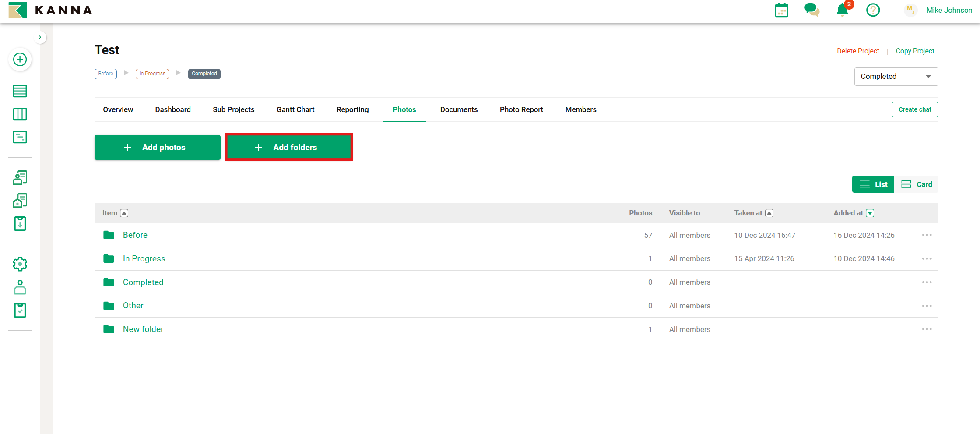The image size is (980, 434).
Task: Expand the left sidebar chevron
Action: click(x=40, y=37)
